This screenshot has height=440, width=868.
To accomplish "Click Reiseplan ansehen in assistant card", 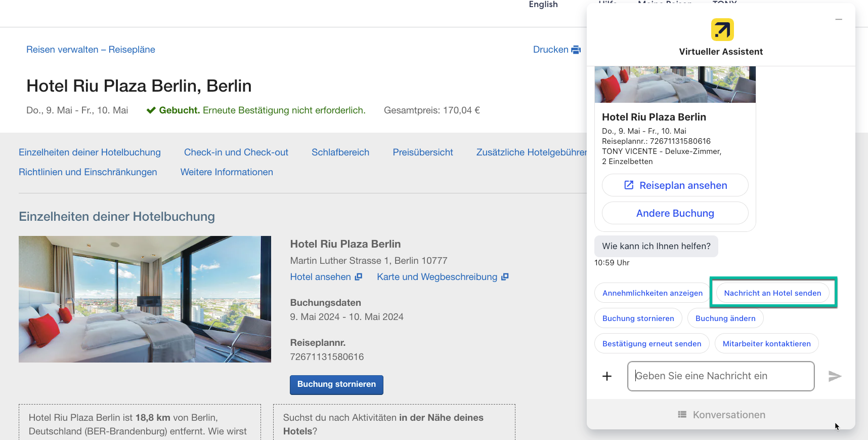I will tap(675, 185).
